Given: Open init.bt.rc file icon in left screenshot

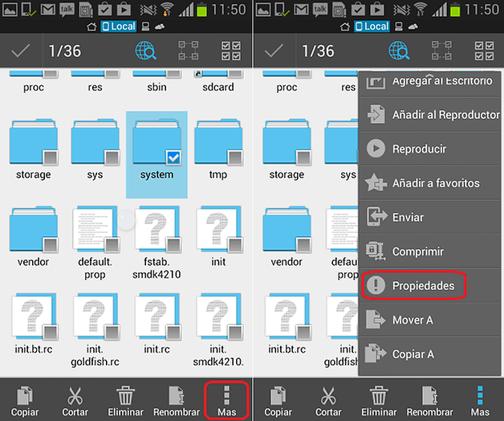Looking at the screenshot, I should [34, 317].
